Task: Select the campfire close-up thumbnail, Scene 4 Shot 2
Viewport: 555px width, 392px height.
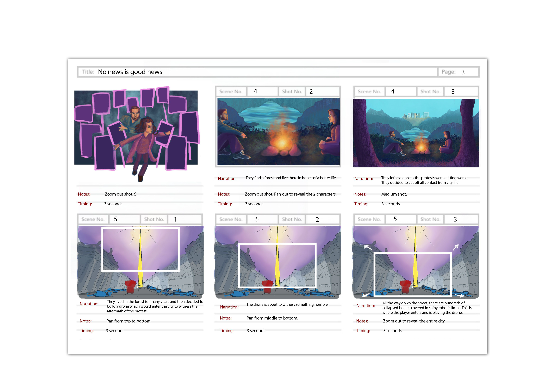Action: (x=278, y=131)
